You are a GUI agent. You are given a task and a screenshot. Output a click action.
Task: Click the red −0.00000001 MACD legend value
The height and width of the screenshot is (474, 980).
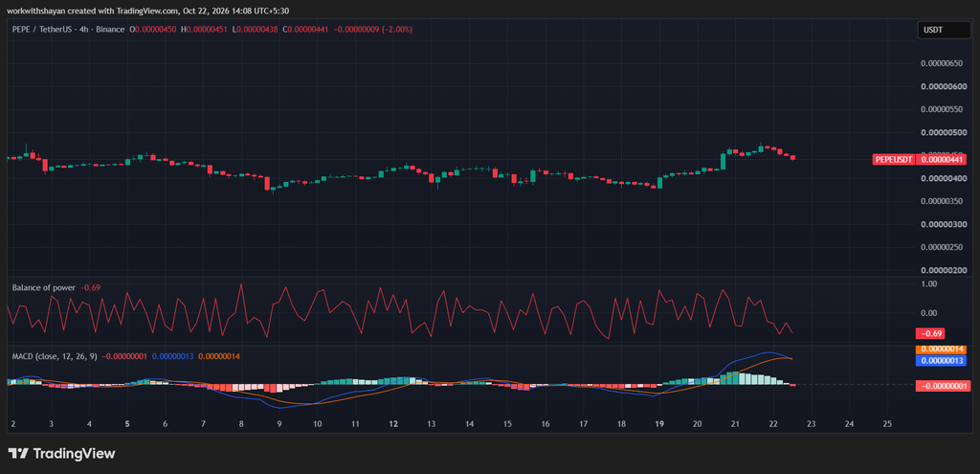pyautogui.click(x=124, y=356)
